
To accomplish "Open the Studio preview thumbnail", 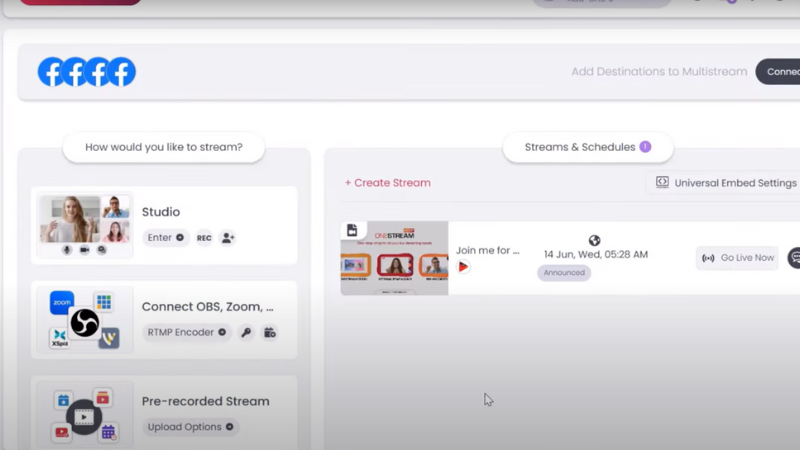I will (85, 225).
